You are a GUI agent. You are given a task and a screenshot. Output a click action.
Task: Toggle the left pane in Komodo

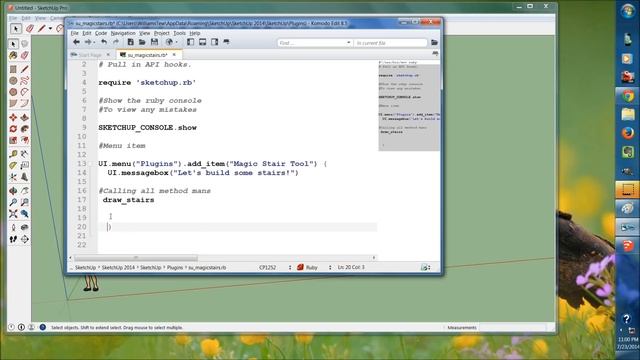pos(190,42)
